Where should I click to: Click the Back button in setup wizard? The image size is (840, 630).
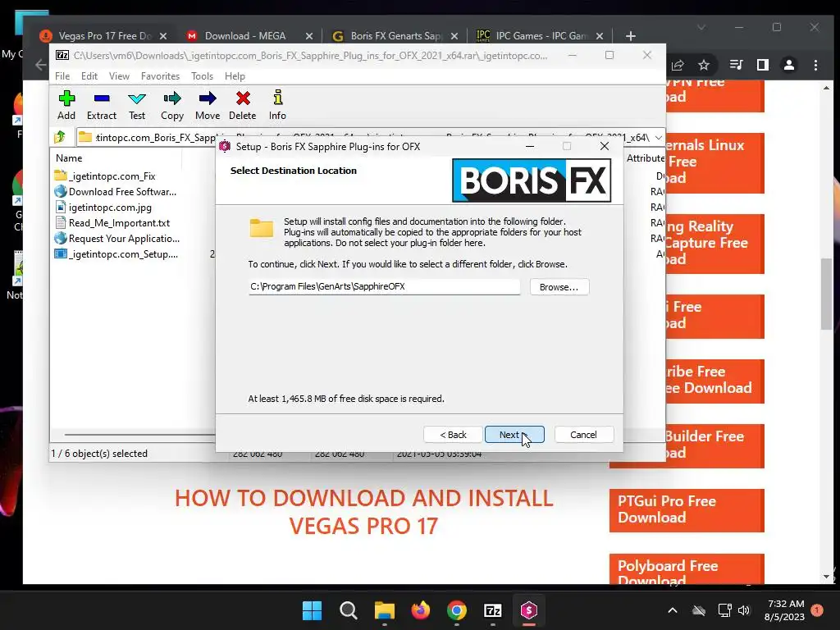453,435
